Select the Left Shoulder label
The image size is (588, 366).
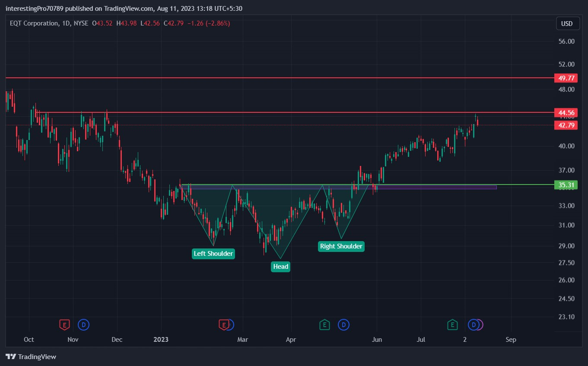point(213,254)
